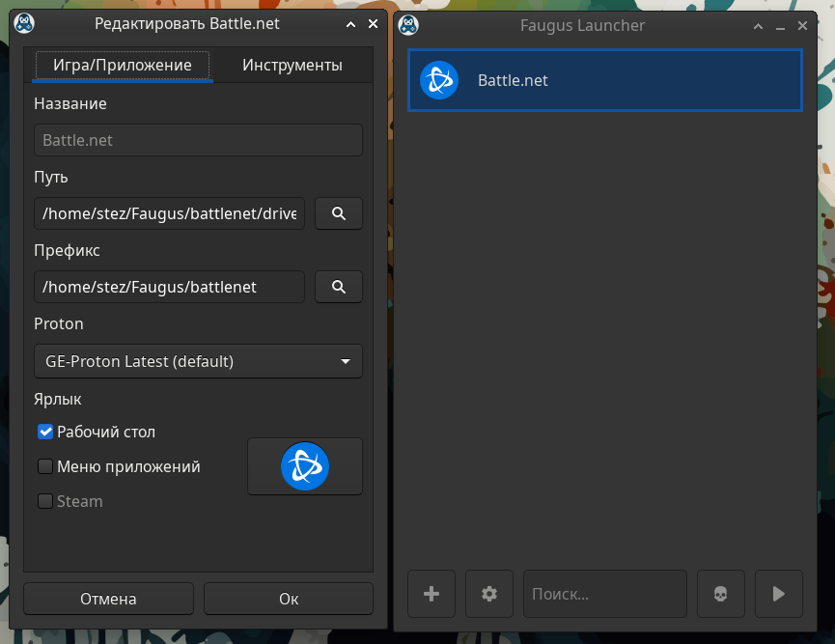
Task: Click the Battle.net logo in the game list
Action: [439, 80]
